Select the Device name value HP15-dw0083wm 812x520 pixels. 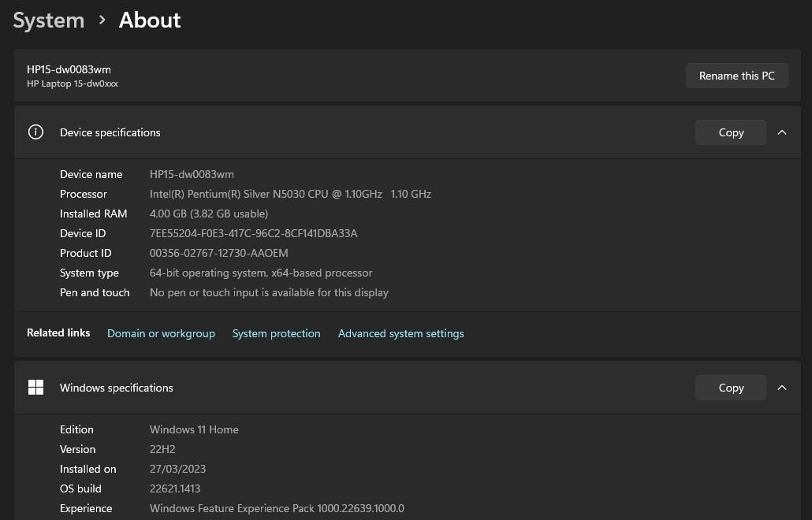pyautogui.click(x=192, y=174)
